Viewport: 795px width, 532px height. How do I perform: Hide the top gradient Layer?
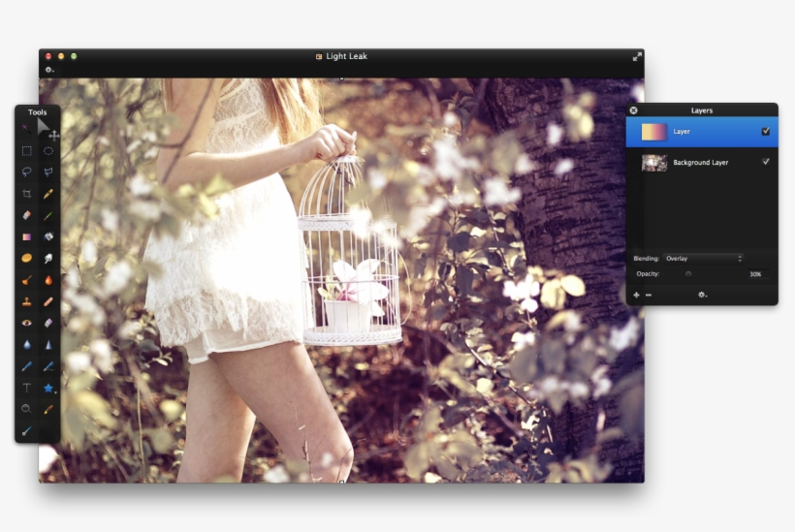coord(766,131)
